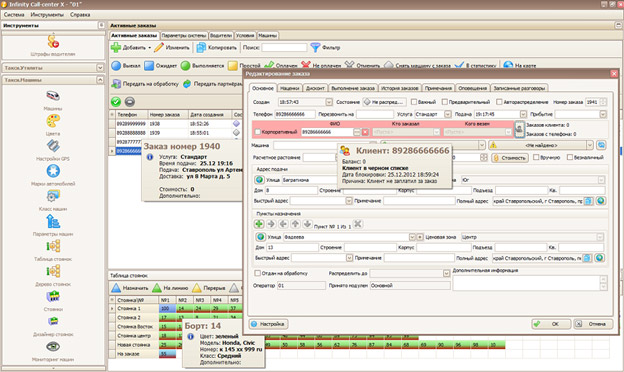The height and width of the screenshot is (372, 624).
Task: Open the <Не найдено> dropdown
Action: pos(589,145)
